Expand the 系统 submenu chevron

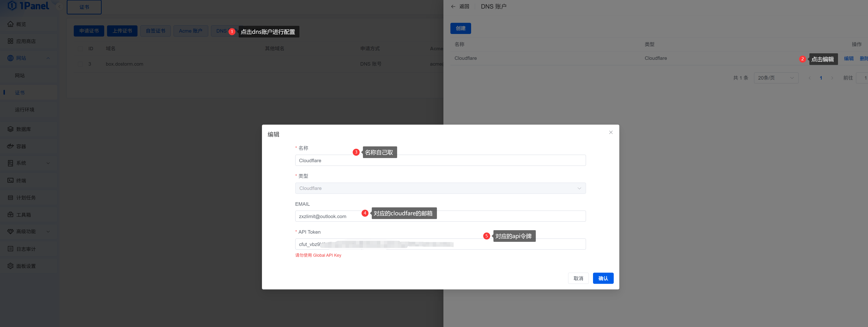tap(48, 163)
